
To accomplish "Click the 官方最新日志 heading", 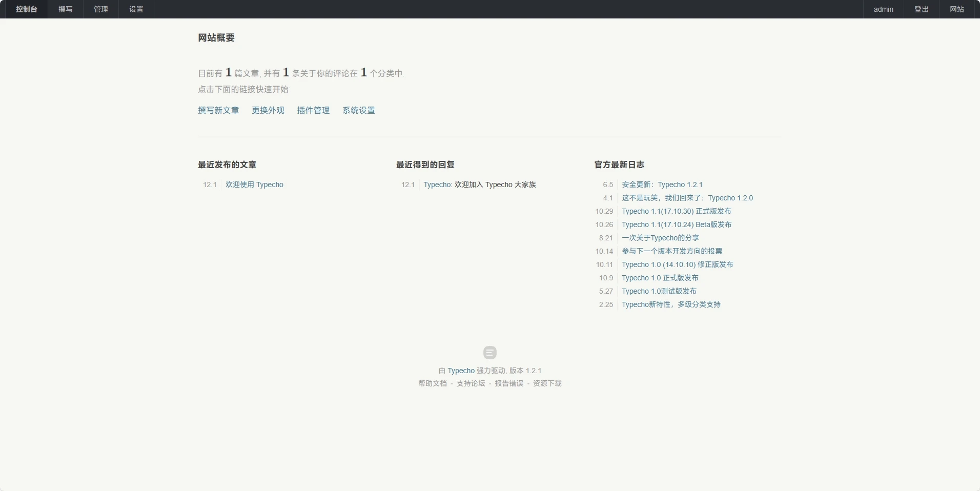I will click(619, 165).
